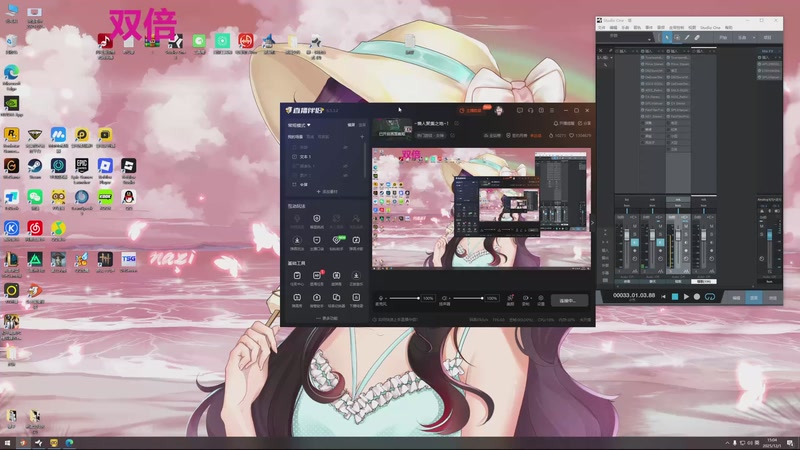
Task: Toggle Loop in Studio One transport
Action: click(710, 296)
